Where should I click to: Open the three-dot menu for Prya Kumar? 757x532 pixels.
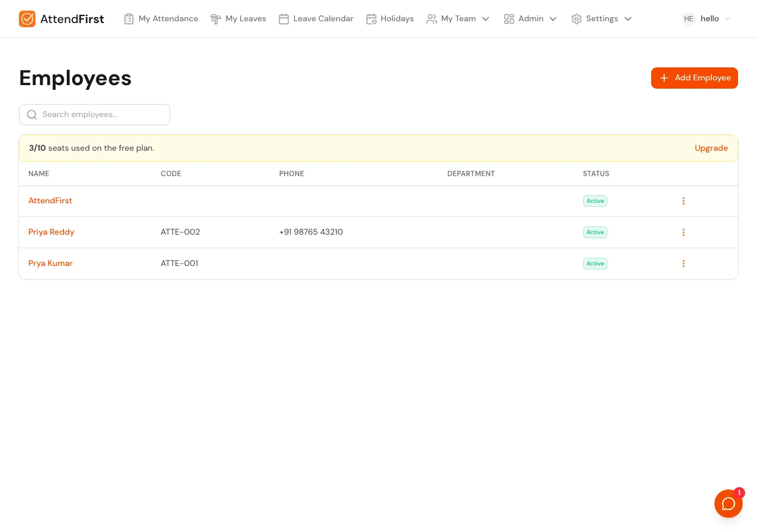click(x=684, y=264)
